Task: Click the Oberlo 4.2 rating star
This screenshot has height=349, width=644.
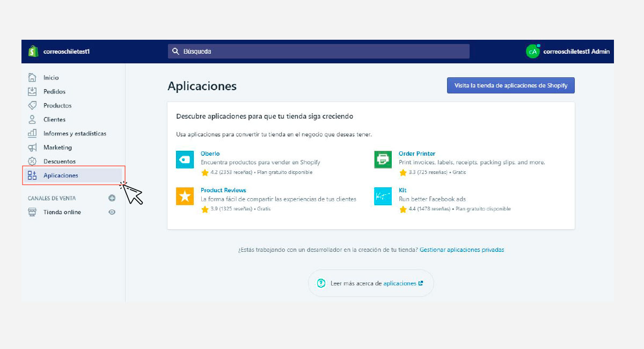Action: pyautogui.click(x=204, y=172)
